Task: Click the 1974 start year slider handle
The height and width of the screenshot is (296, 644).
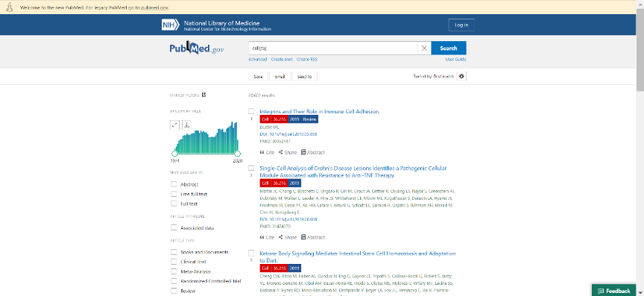Action: (174, 154)
